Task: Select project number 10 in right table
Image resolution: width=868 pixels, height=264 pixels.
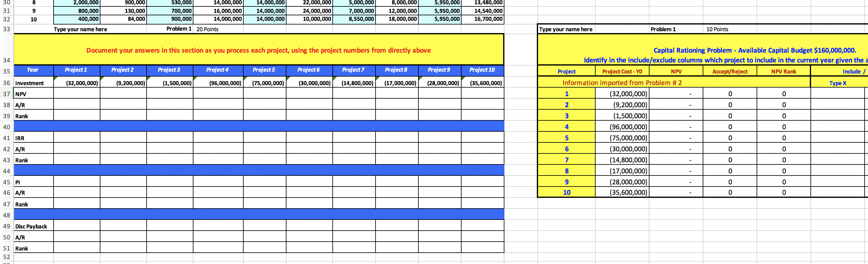Action: click(x=567, y=192)
